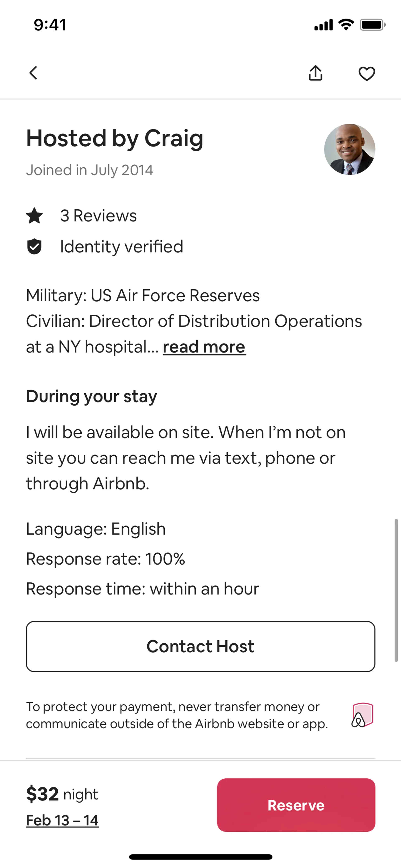The height and width of the screenshot is (868, 401).
Task: Tap the Hosted by Craig heading
Action: tap(115, 138)
